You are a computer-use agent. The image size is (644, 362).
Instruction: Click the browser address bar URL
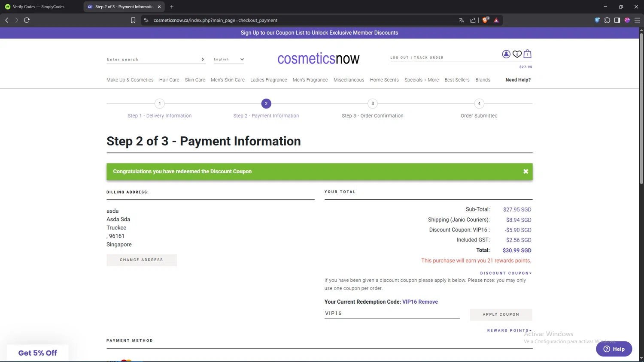(215, 20)
